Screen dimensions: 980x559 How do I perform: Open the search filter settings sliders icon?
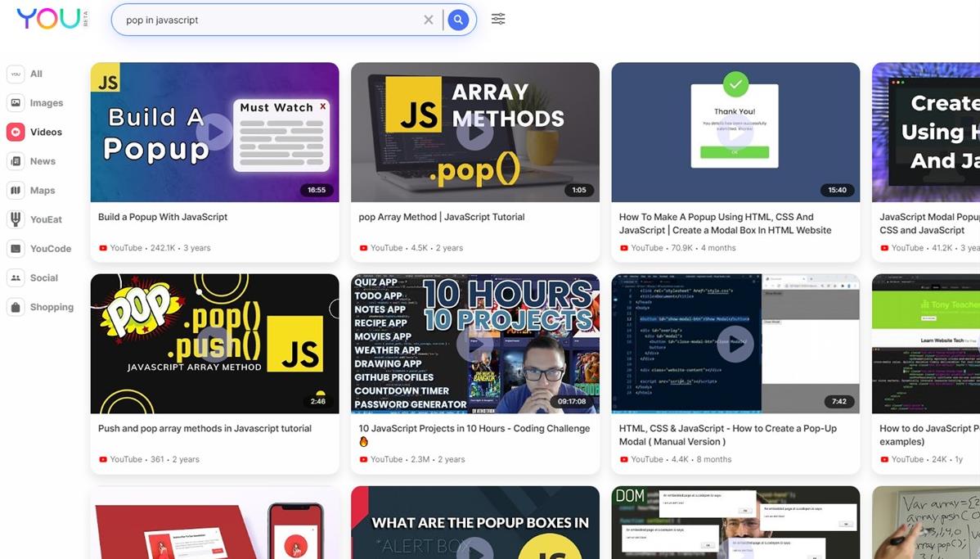(498, 19)
